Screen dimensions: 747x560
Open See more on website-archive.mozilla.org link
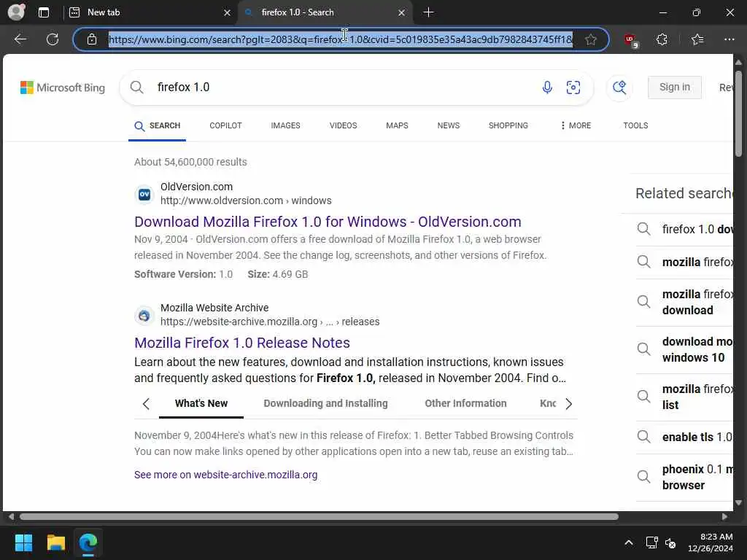coord(226,475)
